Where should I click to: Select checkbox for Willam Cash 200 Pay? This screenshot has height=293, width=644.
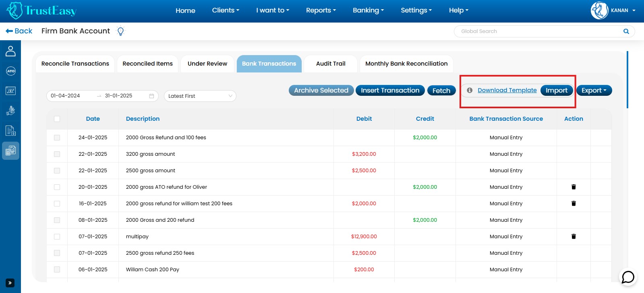pyautogui.click(x=57, y=270)
